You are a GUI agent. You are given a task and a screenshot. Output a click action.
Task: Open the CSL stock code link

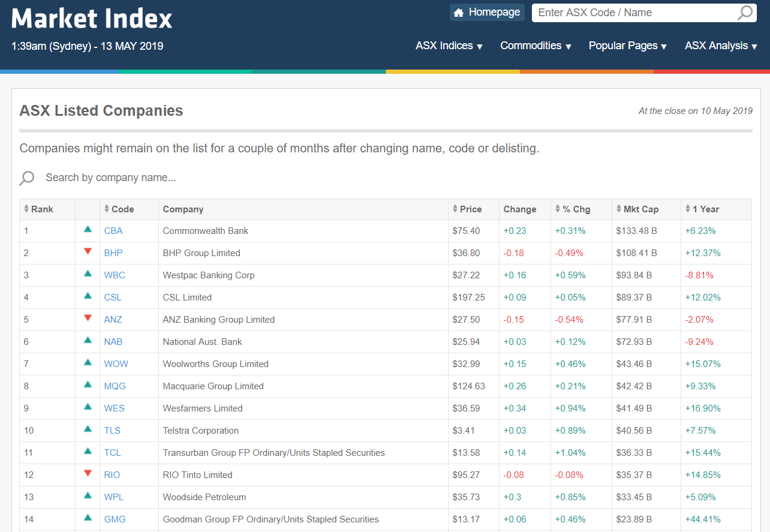[x=113, y=297]
